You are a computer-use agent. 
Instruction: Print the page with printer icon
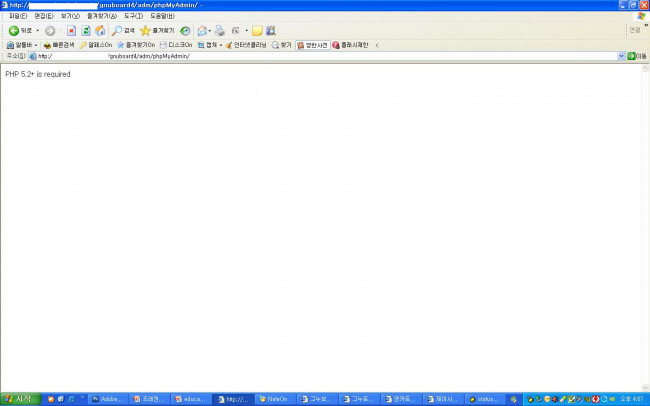220,31
